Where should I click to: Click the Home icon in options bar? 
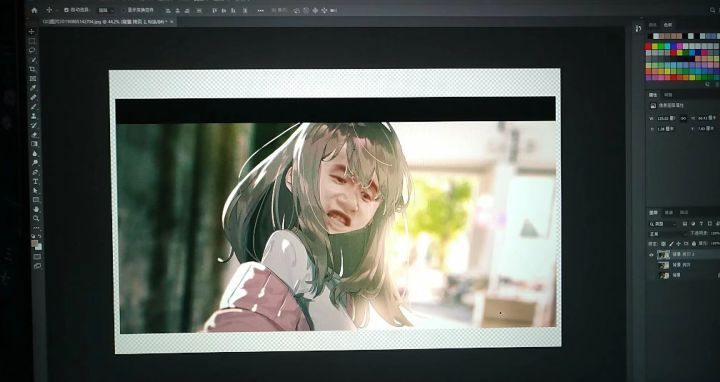pyautogui.click(x=34, y=10)
